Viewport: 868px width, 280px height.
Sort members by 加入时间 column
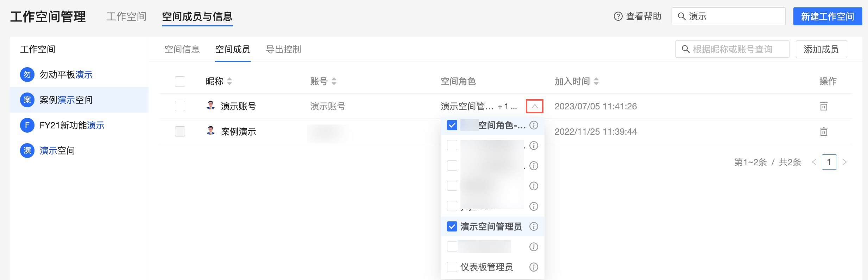click(596, 82)
